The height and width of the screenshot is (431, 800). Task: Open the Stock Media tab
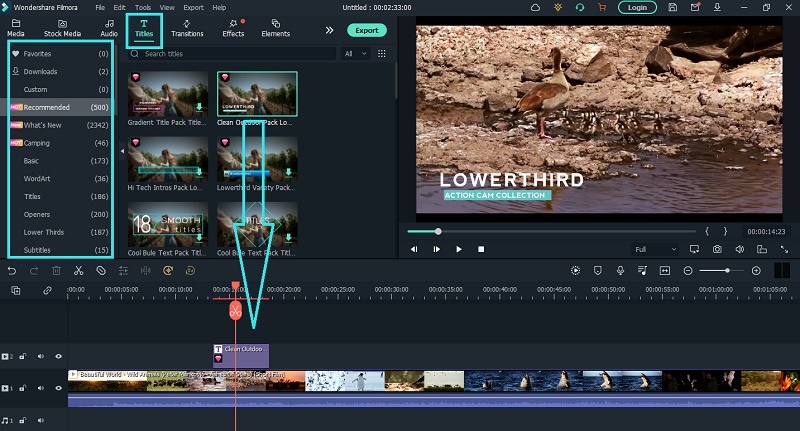pos(62,28)
